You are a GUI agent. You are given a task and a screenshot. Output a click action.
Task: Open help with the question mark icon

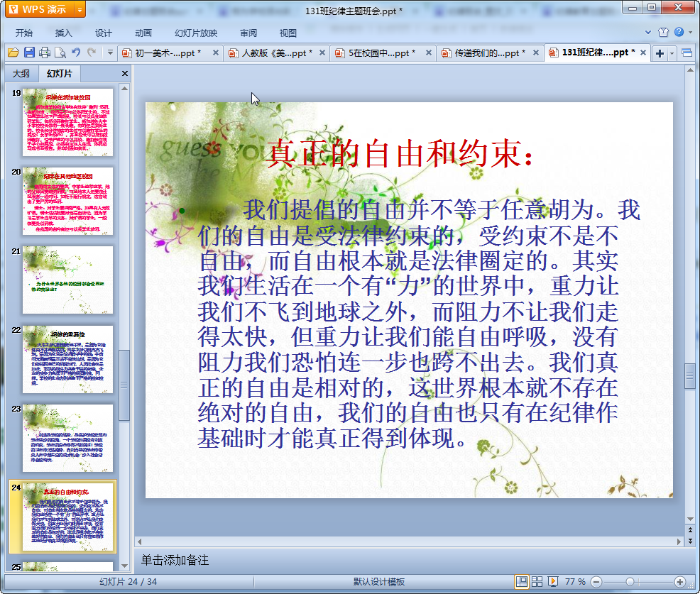pos(679,32)
